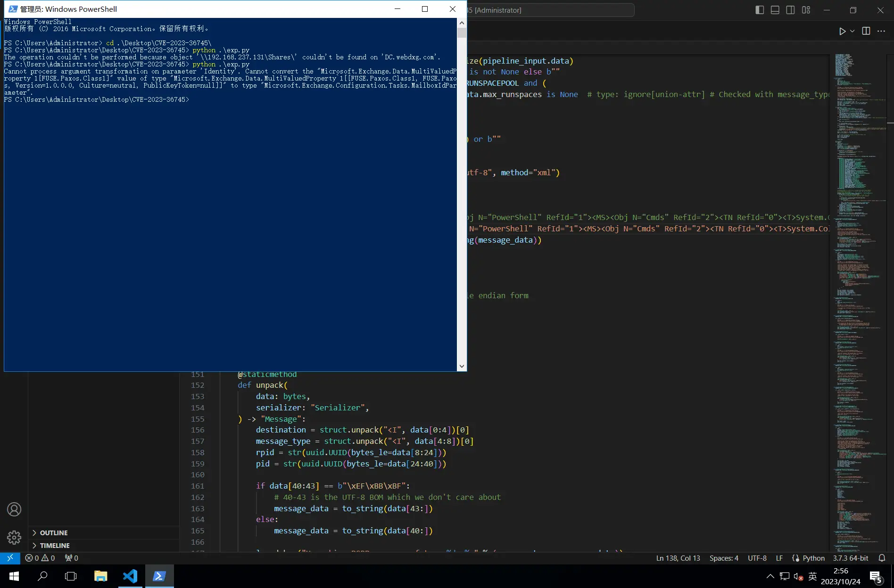Open the Split Editor Right icon

click(866, 31)
